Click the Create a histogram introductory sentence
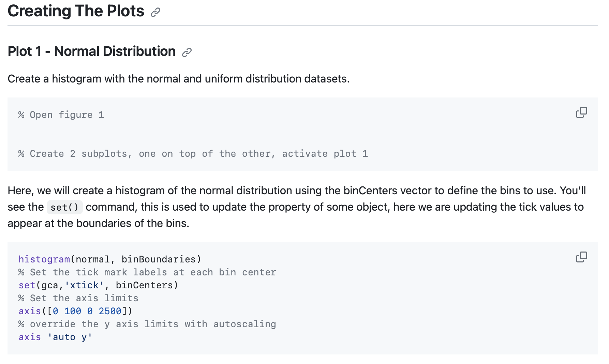This screenshot has width=609, height=364. point(179,79)
